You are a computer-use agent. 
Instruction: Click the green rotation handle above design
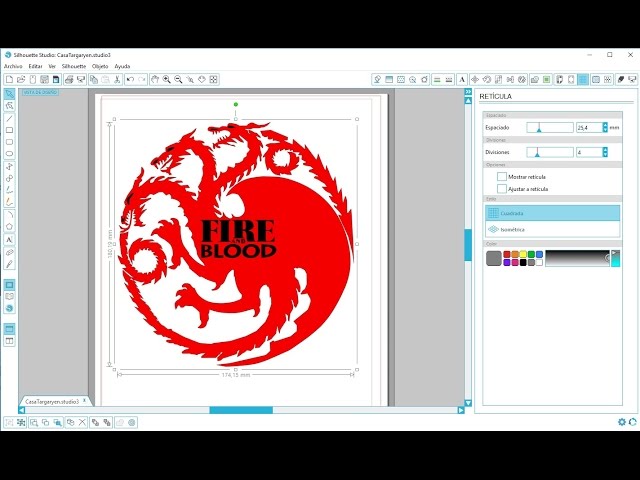coord(236,104)
